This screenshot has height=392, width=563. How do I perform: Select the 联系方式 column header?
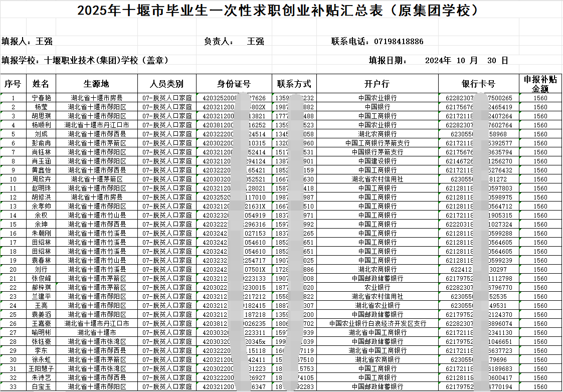click(294, 84)
